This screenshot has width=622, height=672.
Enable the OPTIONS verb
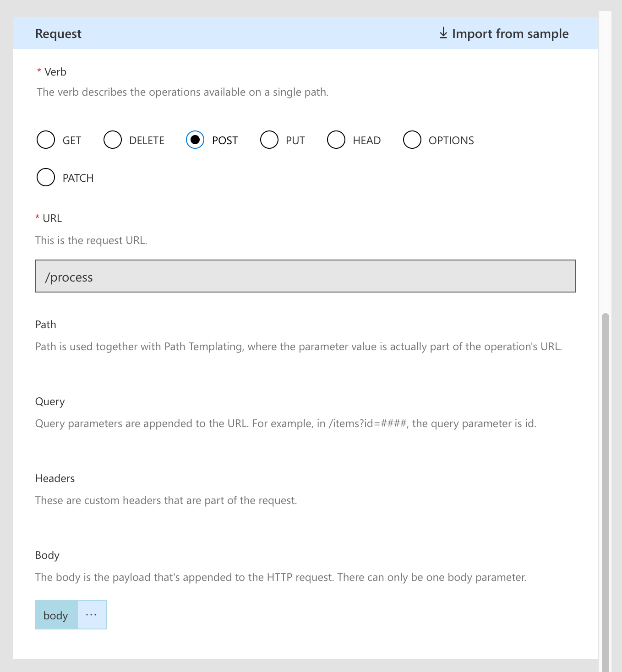[x=412, y=140]
